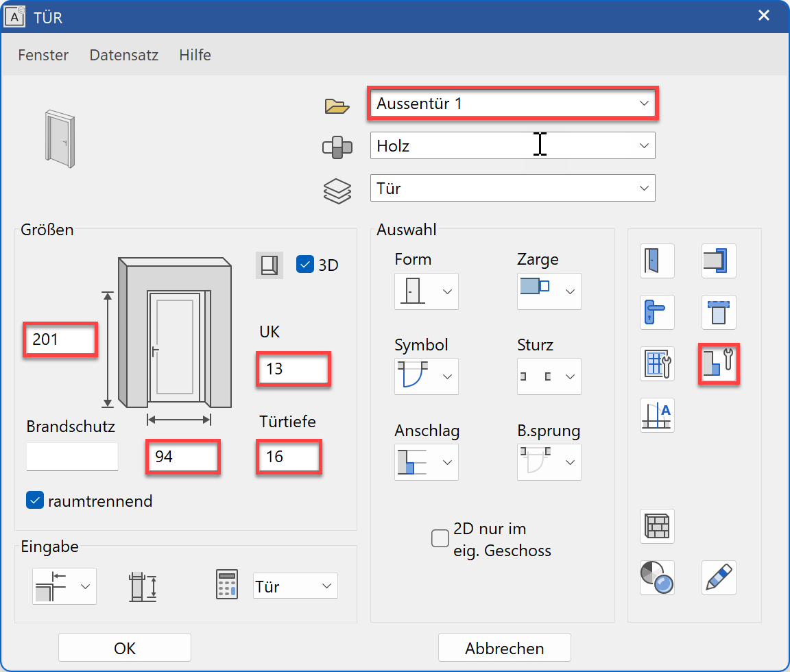790x672 pixels.
Task: Open the pencil edit icon
Action: click(719, 577)
